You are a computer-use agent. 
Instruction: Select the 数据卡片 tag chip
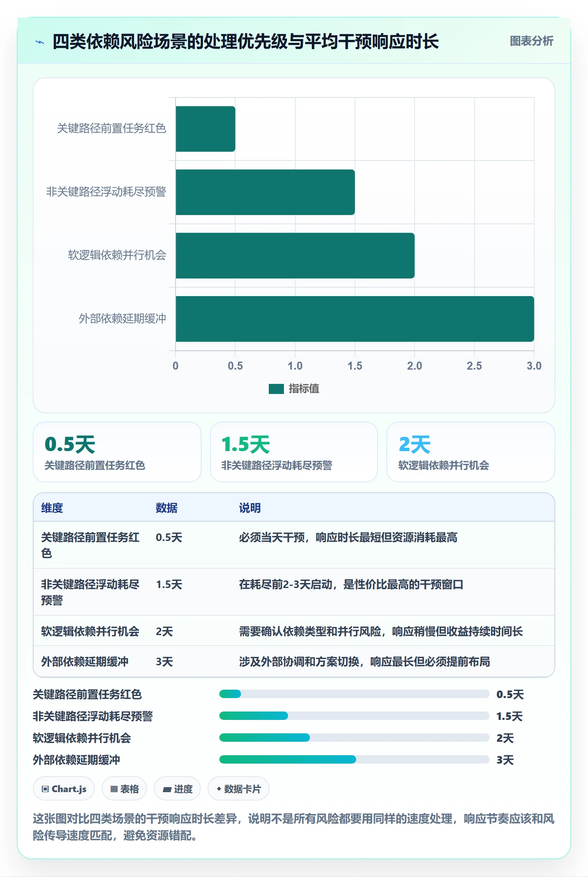239,789
